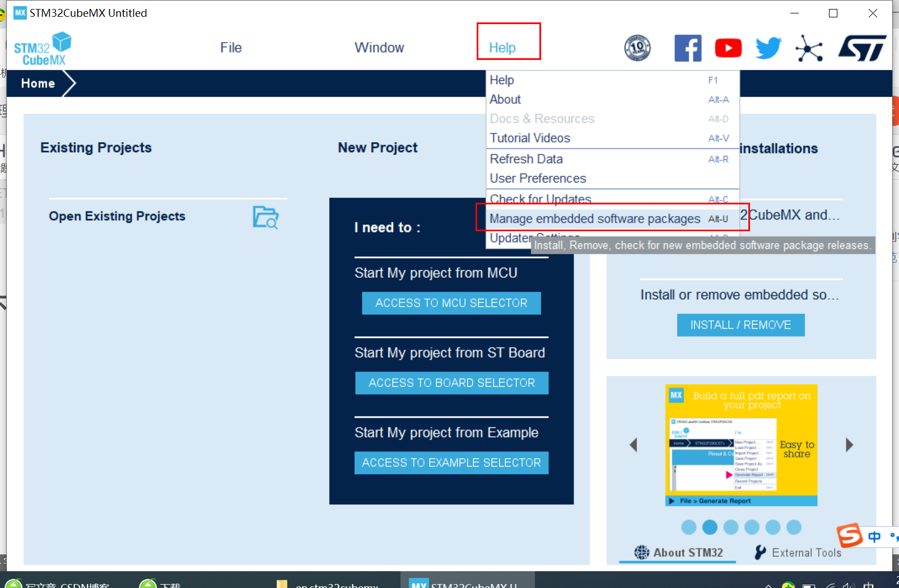Screen dimensions: 899x588
Task: Click the STM32CubeMX logo icon
Action: coord(43,49)
